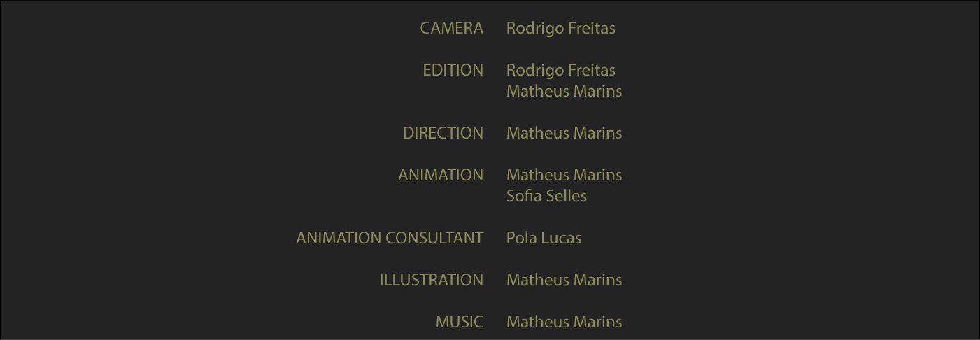The width and height of the screenshot is (980, 340).
Task: Click the word CONSULTANT in the credits
Action: click(x=434, y=239)
